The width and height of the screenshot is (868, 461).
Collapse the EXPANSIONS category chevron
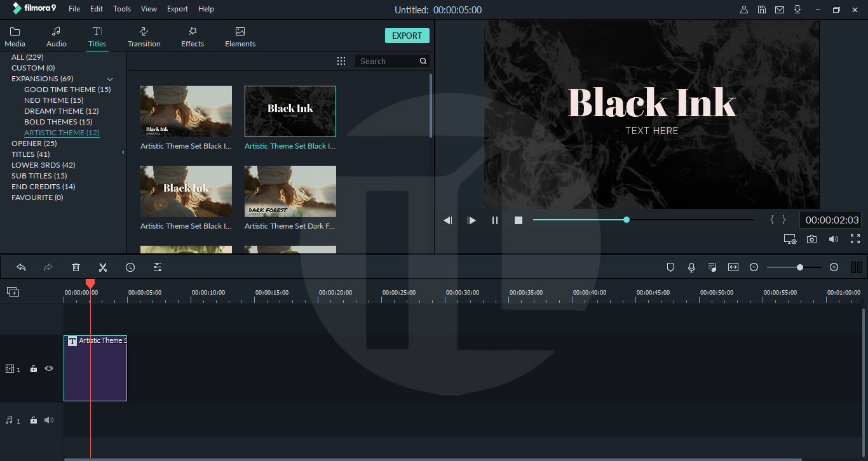coord(109,79)
